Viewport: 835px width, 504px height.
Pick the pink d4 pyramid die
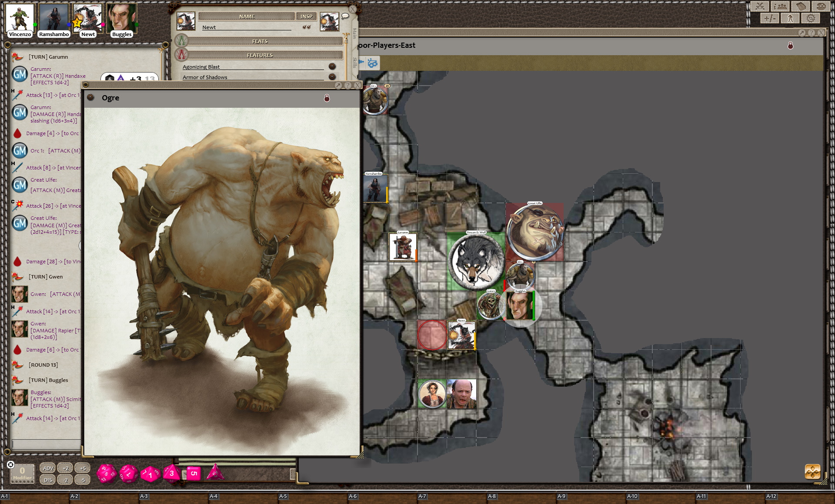215,472
